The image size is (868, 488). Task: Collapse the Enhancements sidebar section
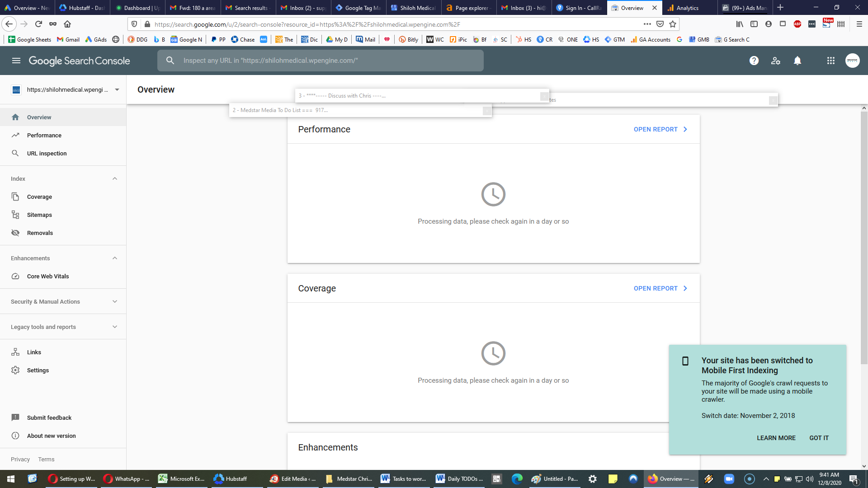115,258
